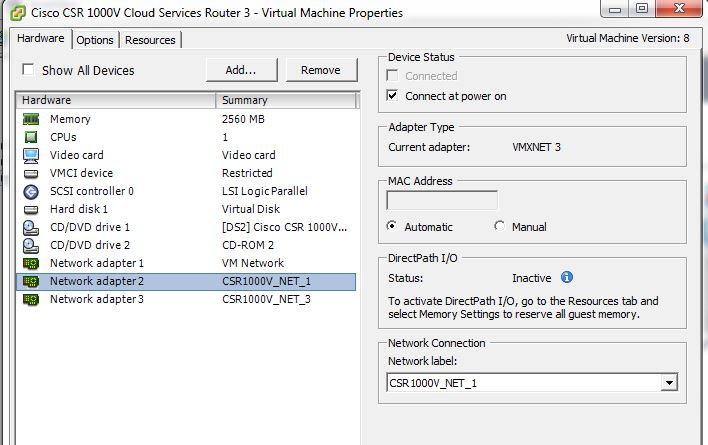Click the VMCI device icon
Image resolution: width=708 pixels, height=445 pixels.
pyautogui.click(x=31, y=173)
